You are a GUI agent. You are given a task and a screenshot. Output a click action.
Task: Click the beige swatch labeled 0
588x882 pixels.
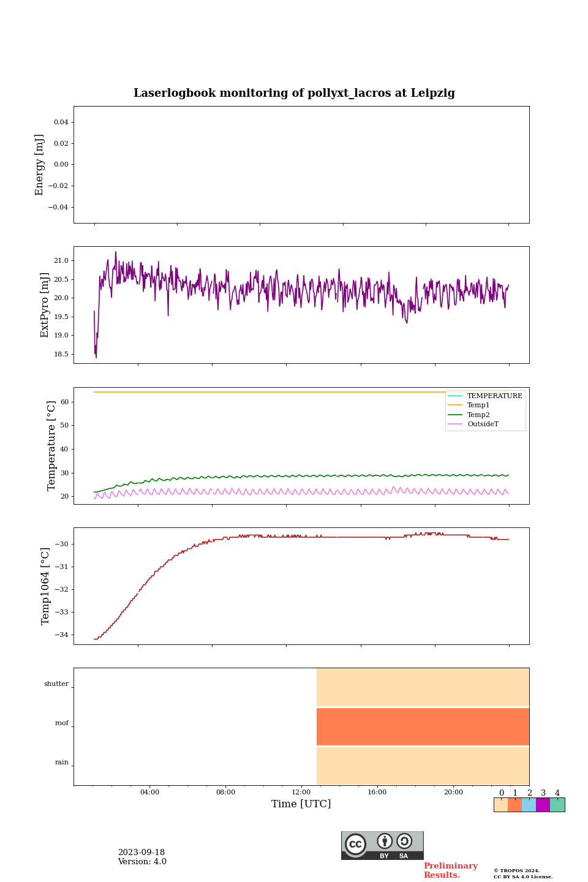pos(501,805)
